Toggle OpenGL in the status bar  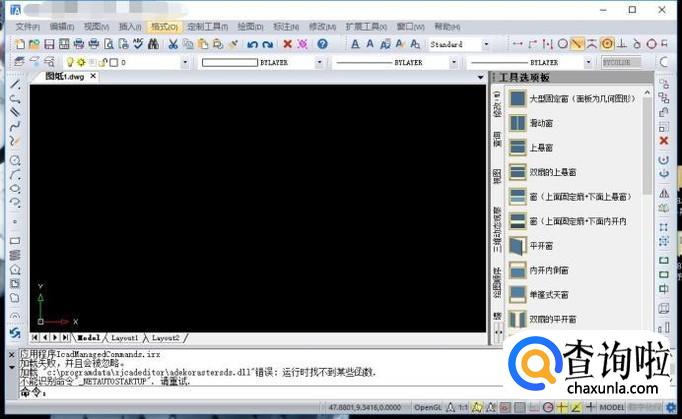(x=429, y=408)
